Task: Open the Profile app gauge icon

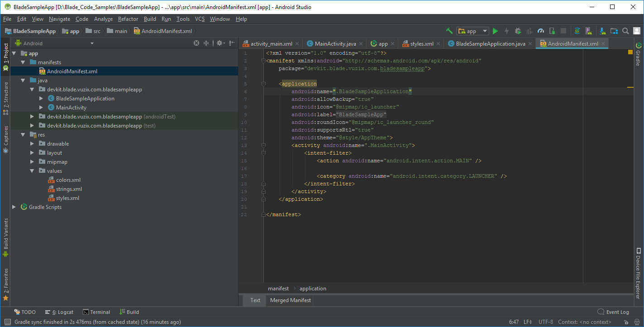Action: tap(541, 31)
